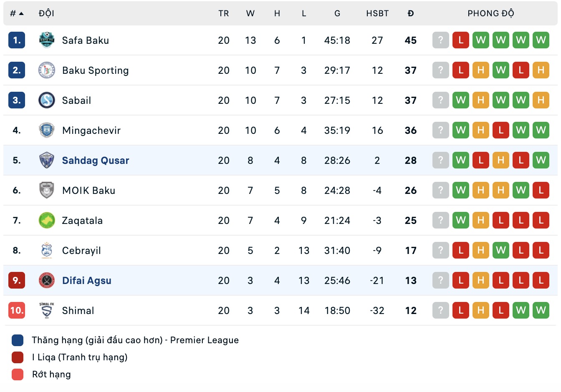Click the MOIK Baku shield logo
The image size is (561, 392).
(47, 191)
